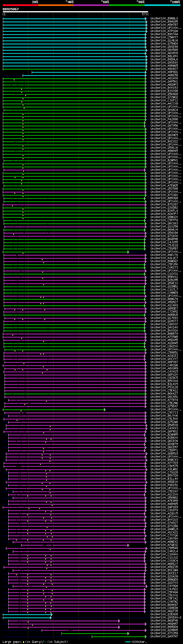This screenshot has width=183, height=644.
Task: Click the shortened cyan bar of UniRef100_A9P8D1
Action: coord(89,72)
